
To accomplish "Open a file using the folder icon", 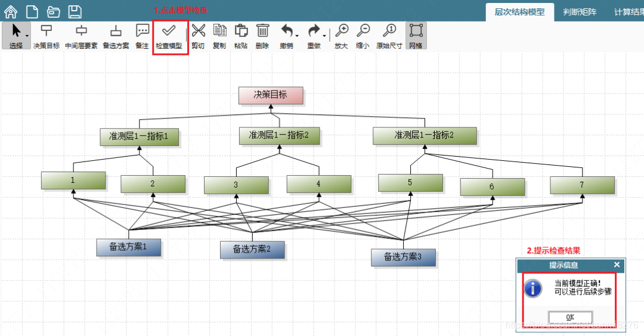I will 54,13.
